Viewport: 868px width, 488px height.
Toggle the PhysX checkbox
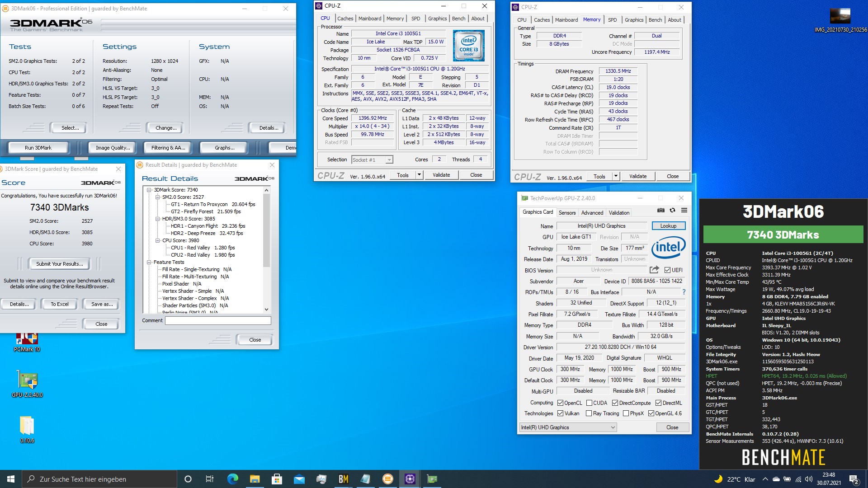(626, 413)
